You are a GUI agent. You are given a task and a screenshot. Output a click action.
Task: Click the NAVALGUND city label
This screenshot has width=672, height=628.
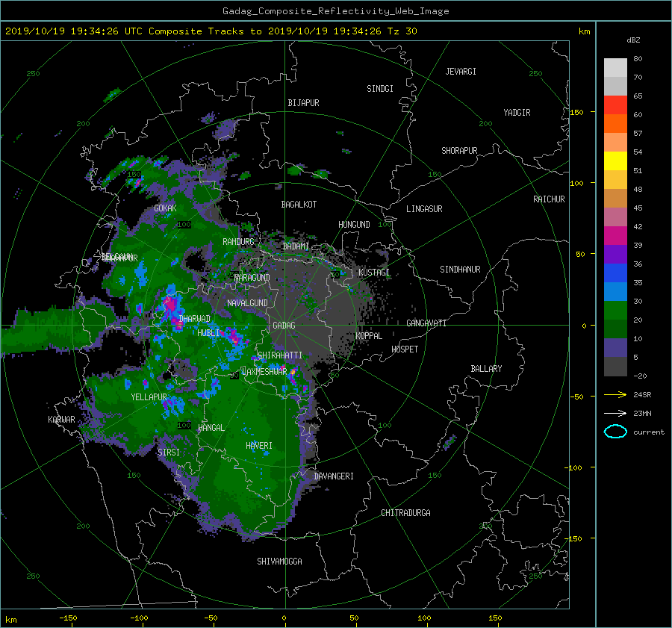pos(247,303)
